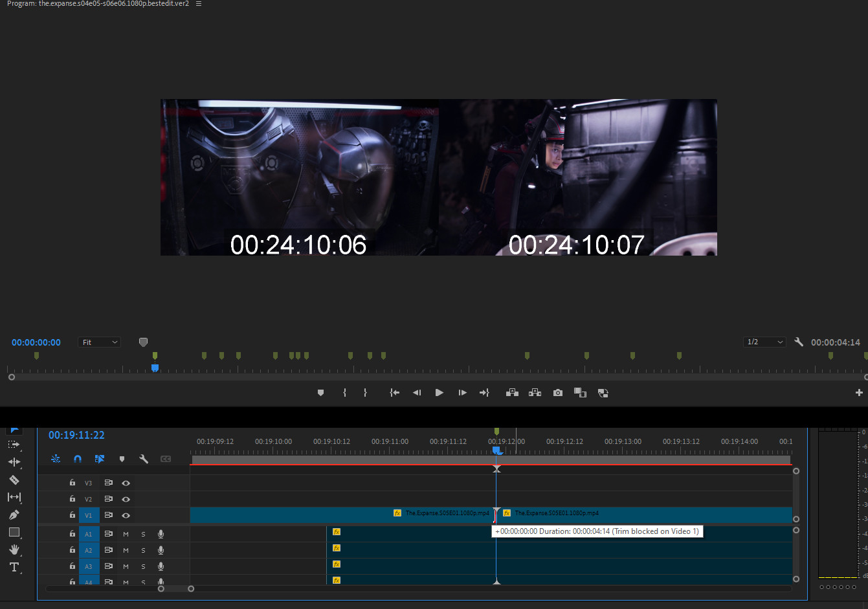Select the Hand tool

coord(14,549)
